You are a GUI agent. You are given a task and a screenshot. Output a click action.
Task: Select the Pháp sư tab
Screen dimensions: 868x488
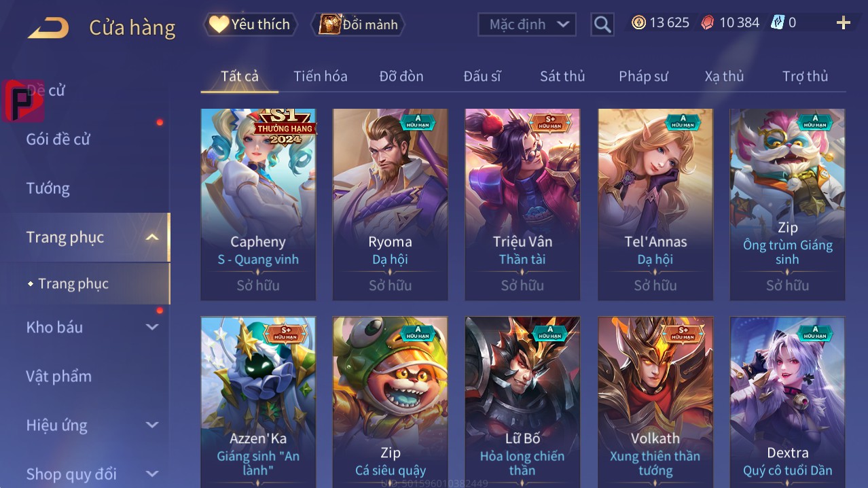coord(643,76)
